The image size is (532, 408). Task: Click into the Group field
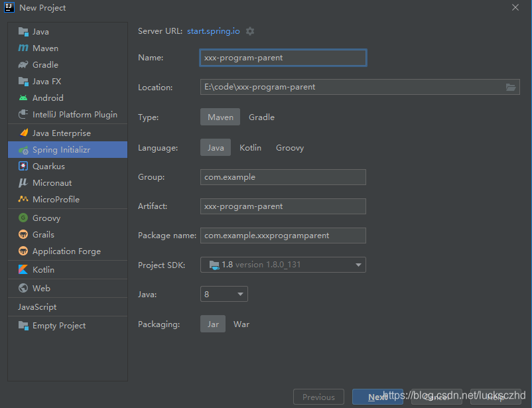click(x=283, y=177)
